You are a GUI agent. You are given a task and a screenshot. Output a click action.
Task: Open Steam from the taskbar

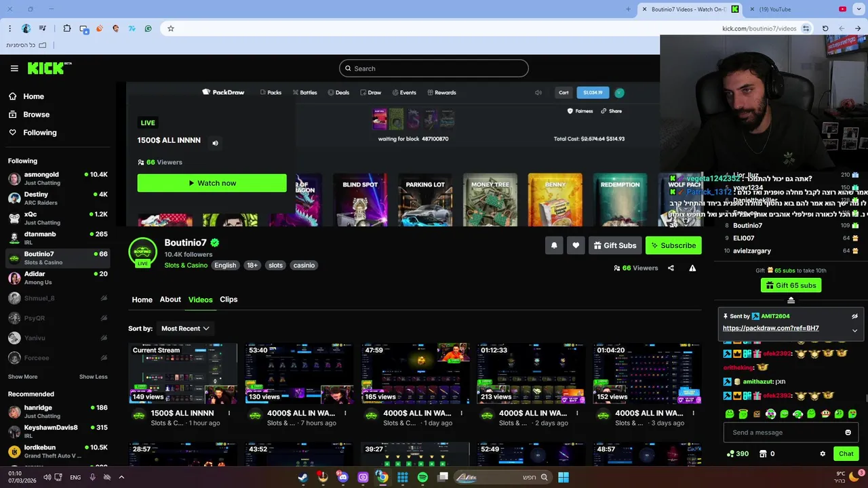(302, 477)
